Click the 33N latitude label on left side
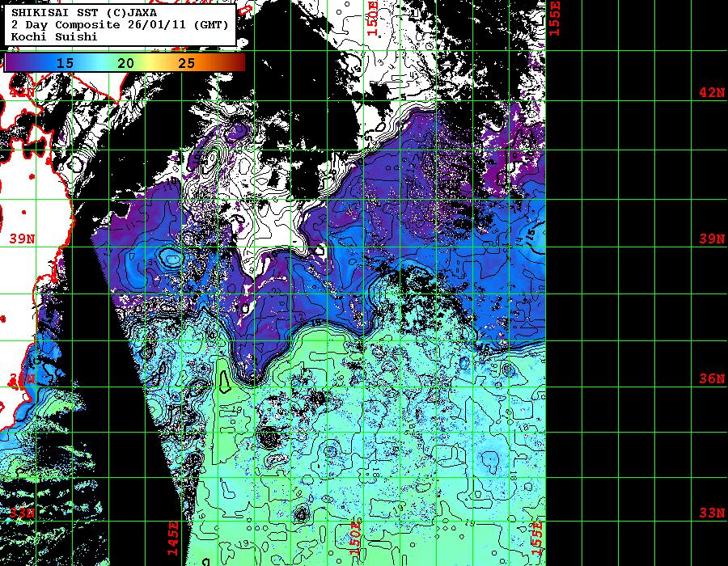Viewport: 728px width, 566px height. tap(22, 513)
